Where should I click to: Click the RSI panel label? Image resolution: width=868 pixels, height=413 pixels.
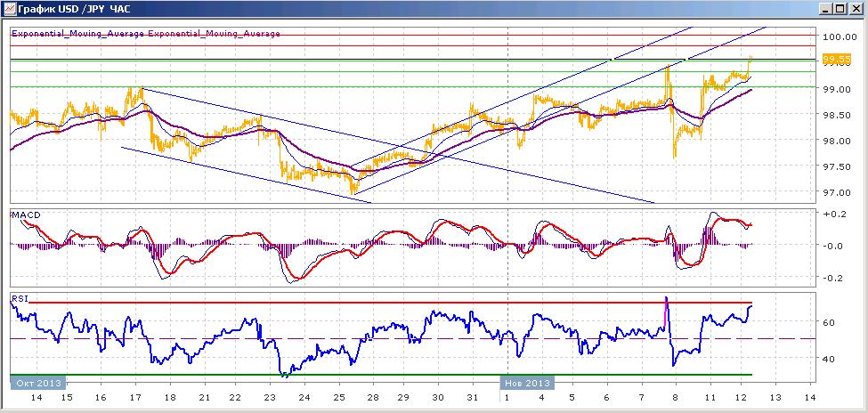[x=19, y=299]
